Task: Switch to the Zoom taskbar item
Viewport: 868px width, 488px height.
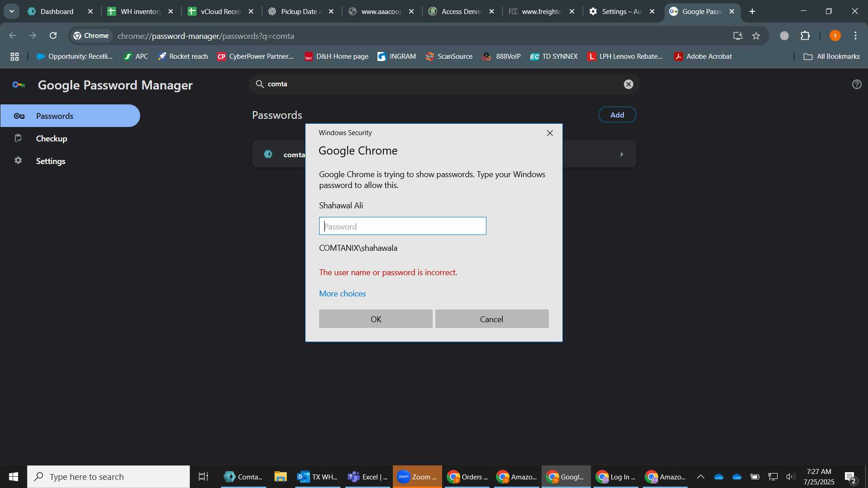Action: (x=417, y=477)
